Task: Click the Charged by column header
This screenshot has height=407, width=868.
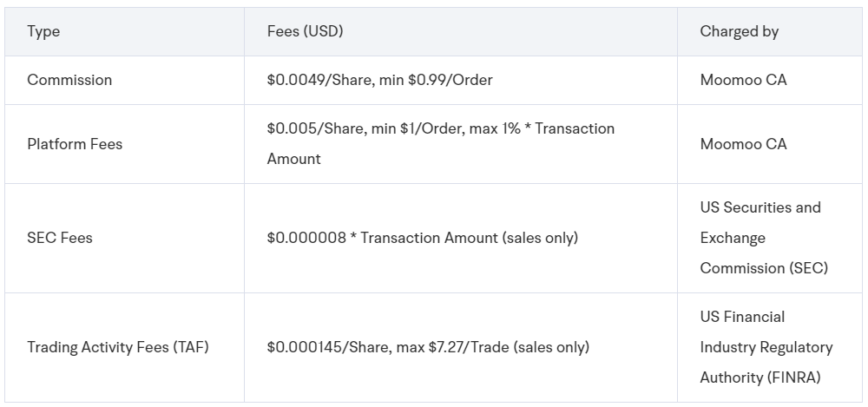Action: point(739,31)
